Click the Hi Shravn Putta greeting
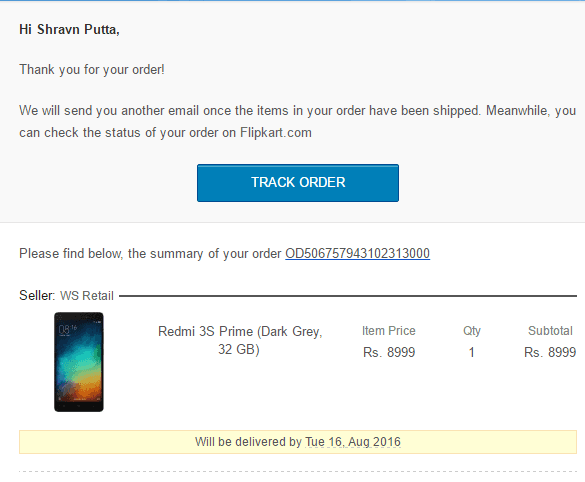The width and height of the screenshot is (585, 482). [69, 29]
